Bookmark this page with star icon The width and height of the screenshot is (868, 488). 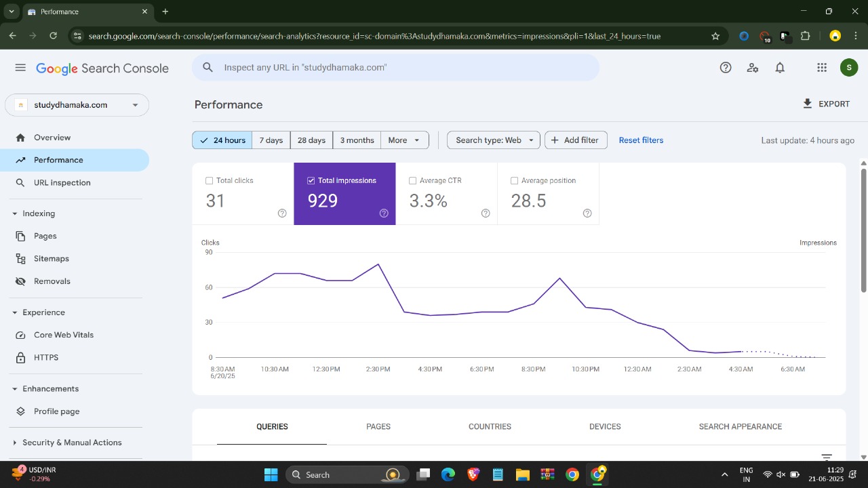tap(715, 36)
